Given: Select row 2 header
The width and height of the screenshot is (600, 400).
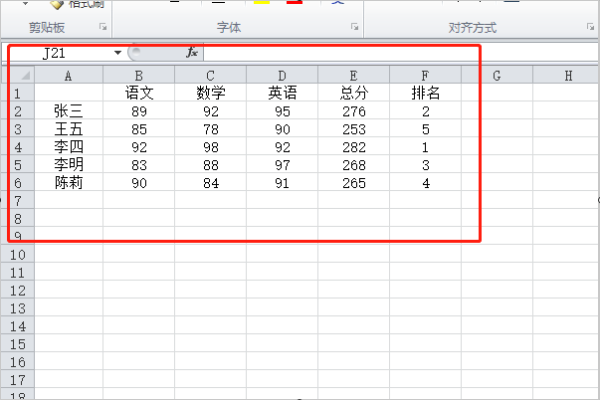Looking at the screenshot, I should (x=18, y=111).
